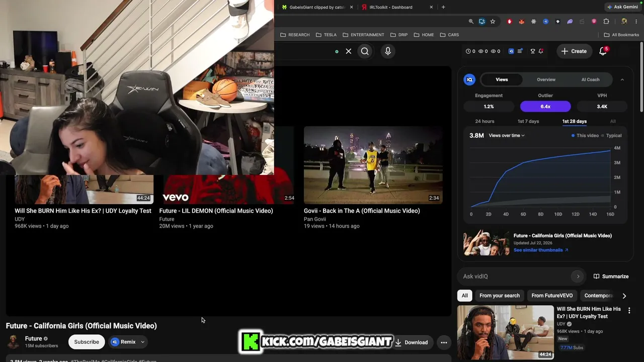Open the Chrome profile avatar
Image resolution: width=644 pixels, height=362 pixels.
point(624,22)
